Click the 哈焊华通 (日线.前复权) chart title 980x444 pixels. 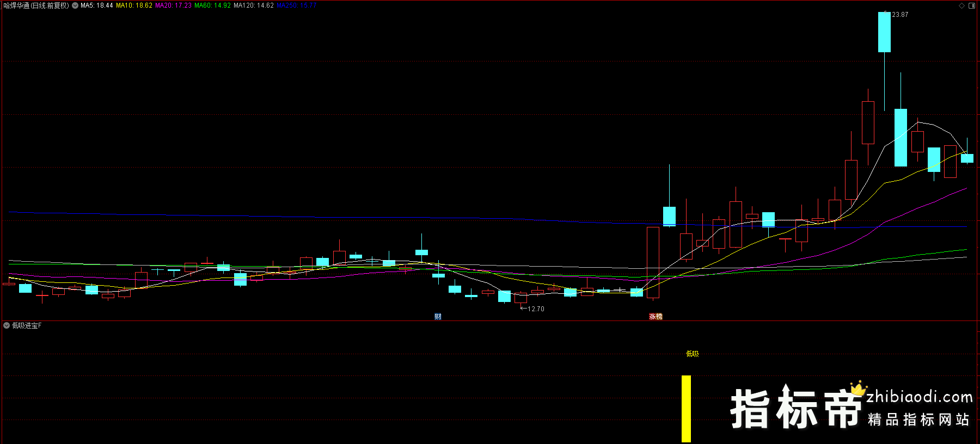click(x=36, y=5)
